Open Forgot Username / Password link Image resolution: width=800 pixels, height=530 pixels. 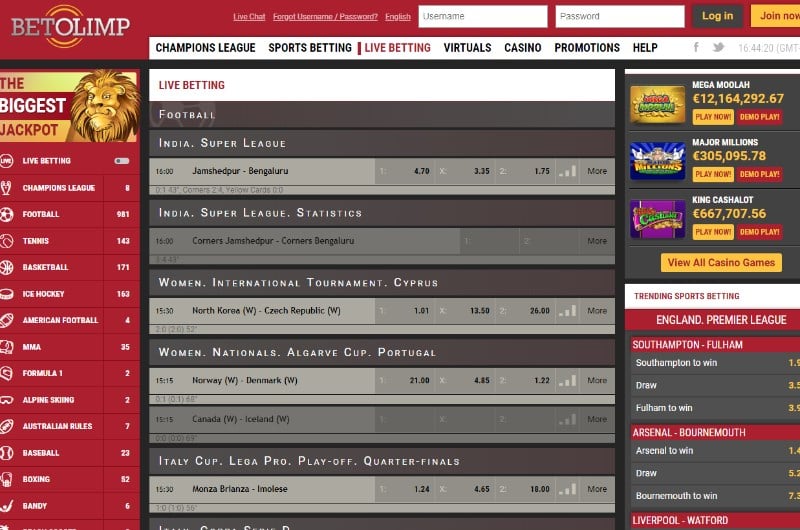pos(325,17)
